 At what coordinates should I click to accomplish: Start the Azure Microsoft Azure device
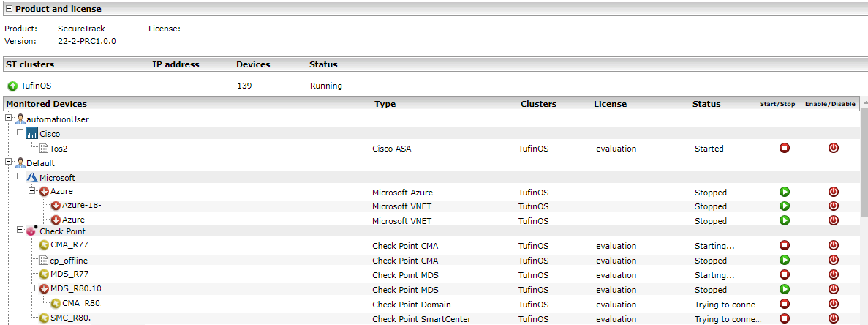pos(784,192)
